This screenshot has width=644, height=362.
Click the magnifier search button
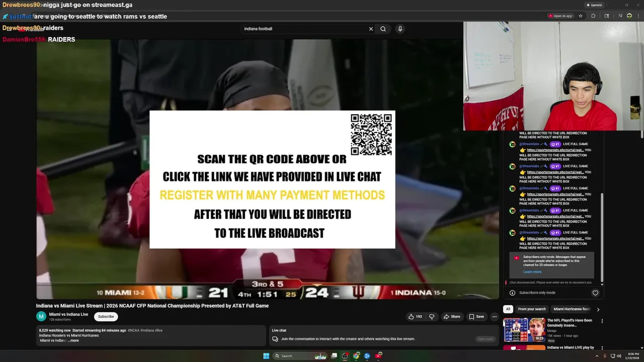point(383,29)
